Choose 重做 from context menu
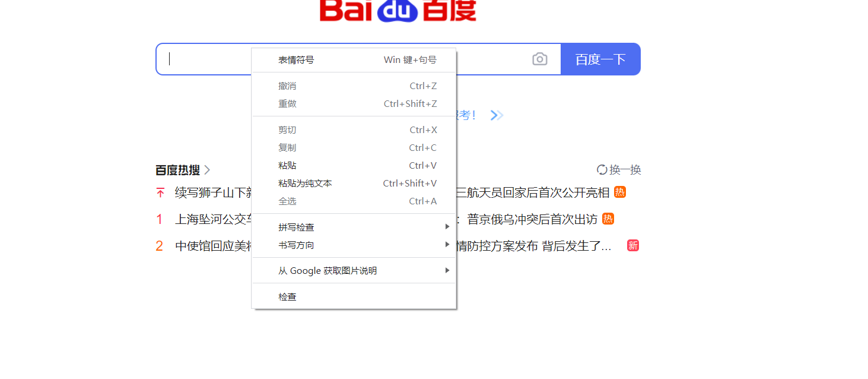Image resolution: width=868 pixels, height=379 pixels. pyautogui.click(x=354, y=103)
